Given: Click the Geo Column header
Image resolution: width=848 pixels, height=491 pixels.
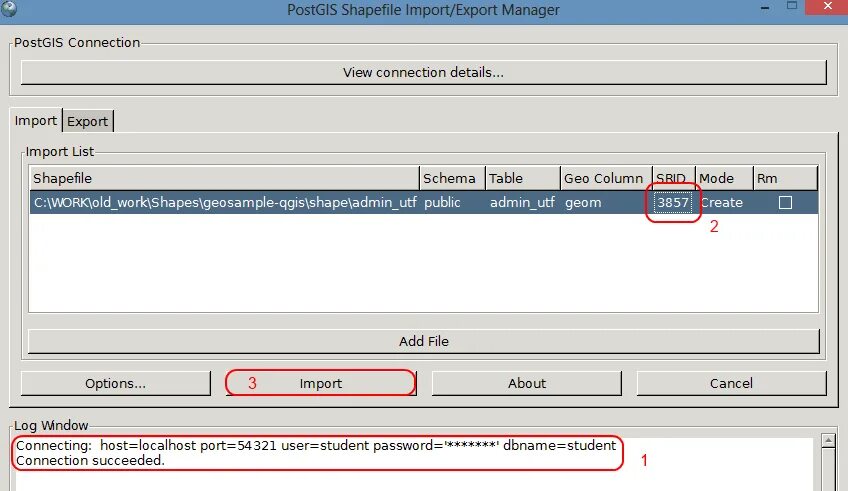Looking at the screenshot, I should click(x=606, y=178).
